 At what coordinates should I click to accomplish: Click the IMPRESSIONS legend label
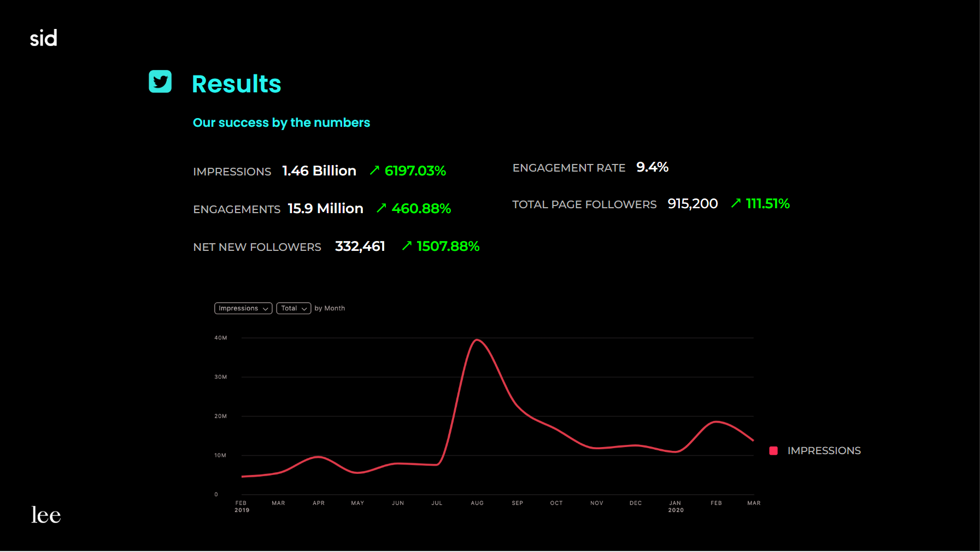pyautogui.click(x=824, y=451)
